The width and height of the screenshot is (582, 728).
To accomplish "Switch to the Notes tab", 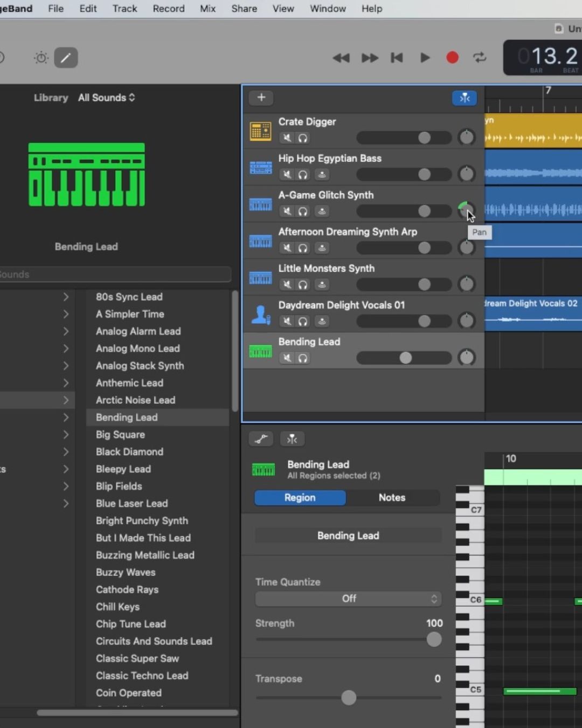I will (392, 498).
